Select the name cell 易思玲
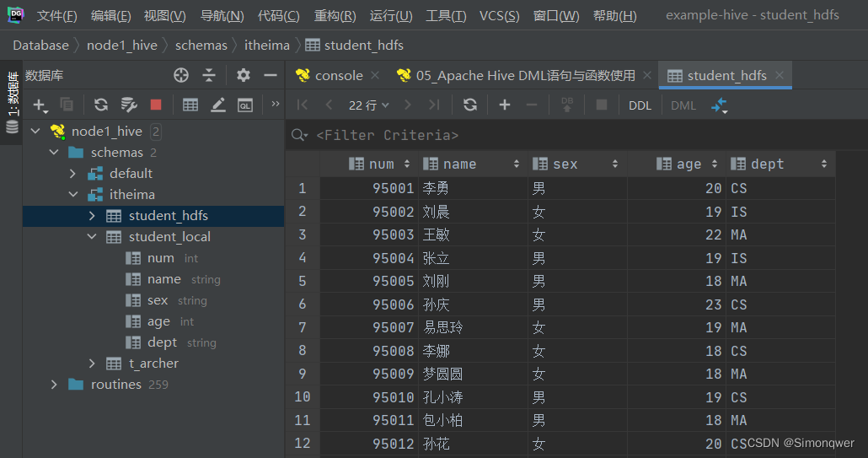Viewport: 868px width, 458px height. click(x=474, y=328)
